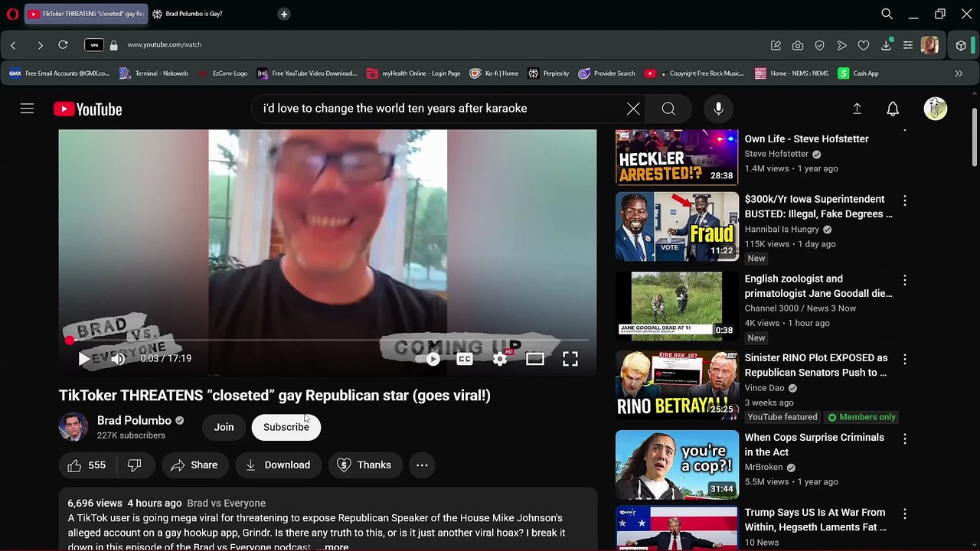Open a new browser tab
The image size is (980, 551).
point(284,14)
